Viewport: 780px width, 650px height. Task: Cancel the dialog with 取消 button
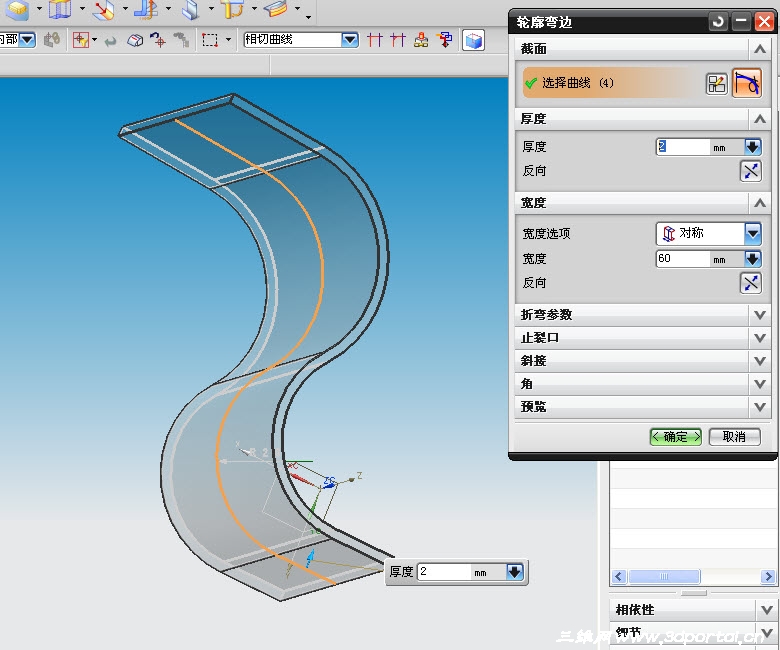(x=734, y=437)
